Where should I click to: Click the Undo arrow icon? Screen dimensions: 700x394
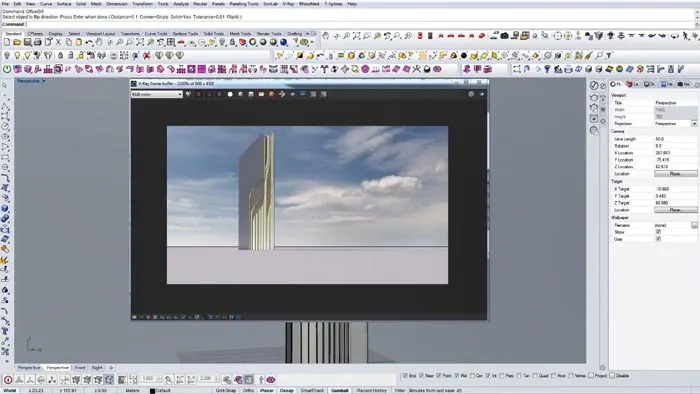(89, 42)
